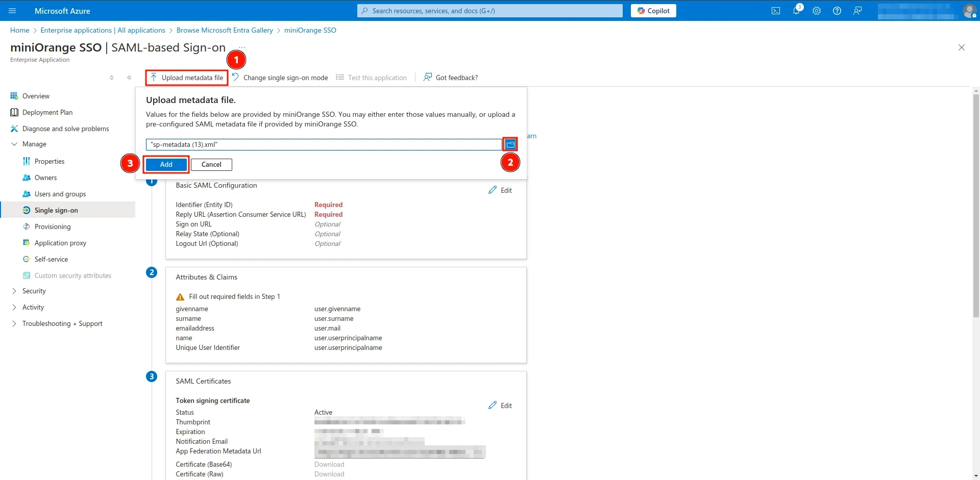This screenshot has width=980, height=480.
Task: Download the Certificate (Base64)
Action: [x=329, y=464]
